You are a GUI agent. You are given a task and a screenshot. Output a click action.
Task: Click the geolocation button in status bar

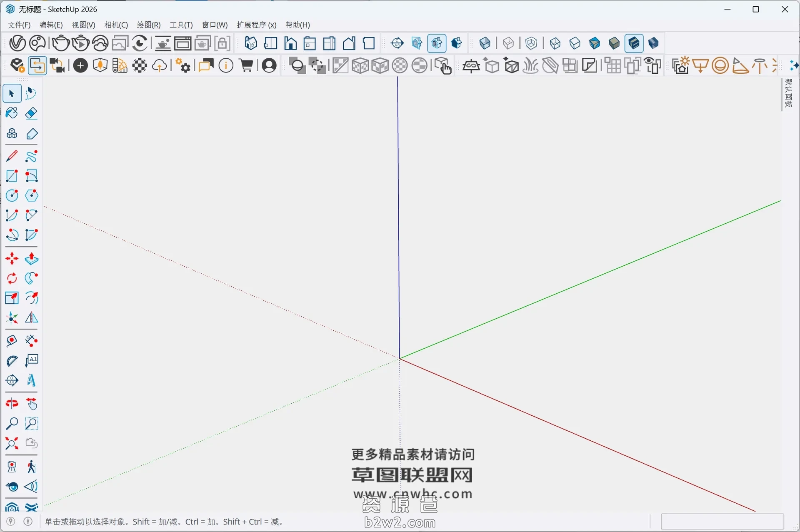[x=10, y=522]
